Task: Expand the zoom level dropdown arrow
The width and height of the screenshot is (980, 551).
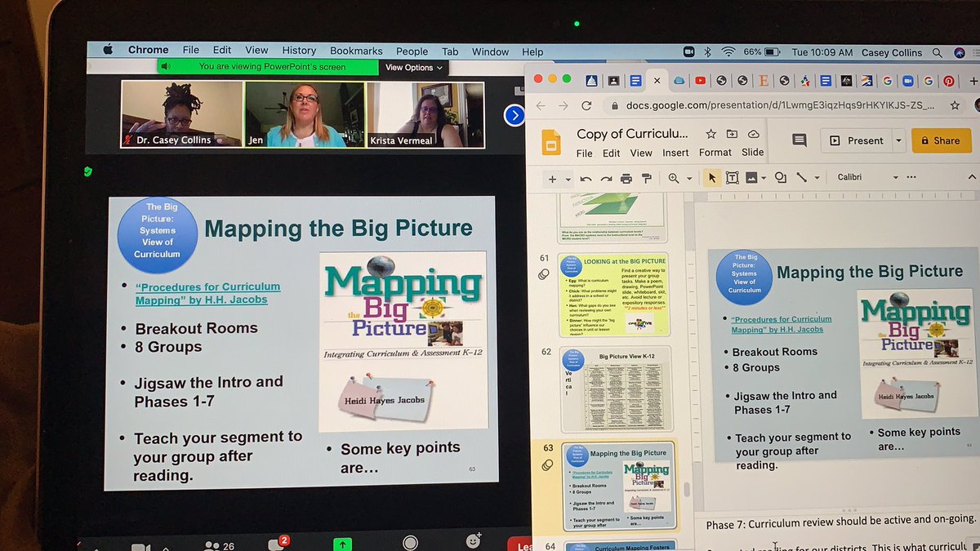Action: click(x=689, y=179)
